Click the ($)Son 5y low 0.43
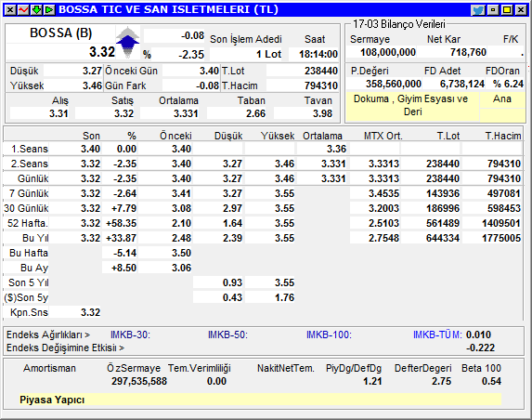Viewport: 532px width, 420px height. pos(232,297)
